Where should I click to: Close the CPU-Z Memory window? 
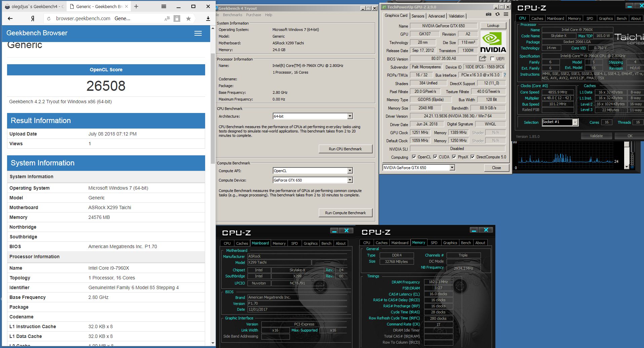coord(486,230)
